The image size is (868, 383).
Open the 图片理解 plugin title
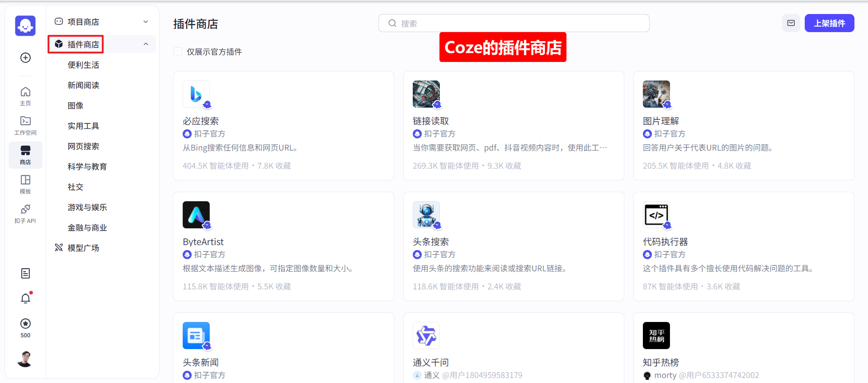pos(661,121)
